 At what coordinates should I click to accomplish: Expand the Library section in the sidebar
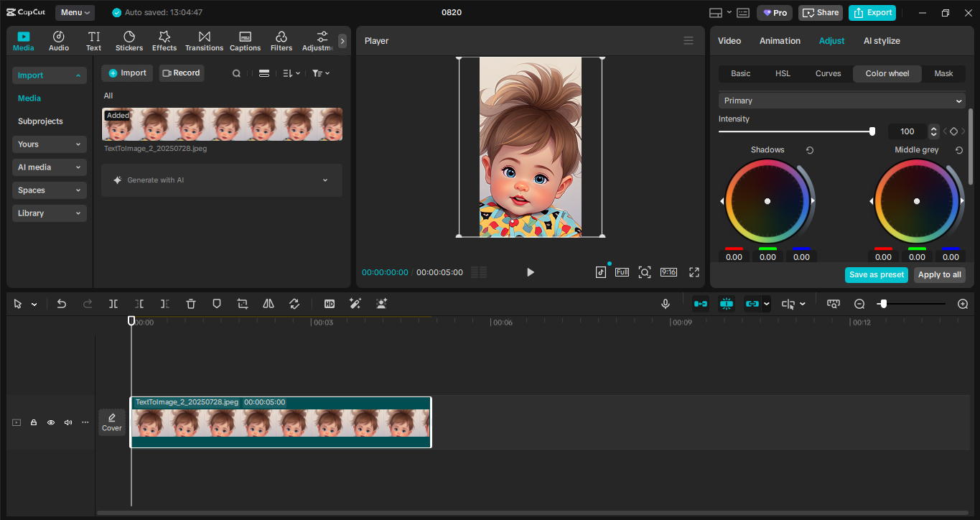[x=49, y=213]
